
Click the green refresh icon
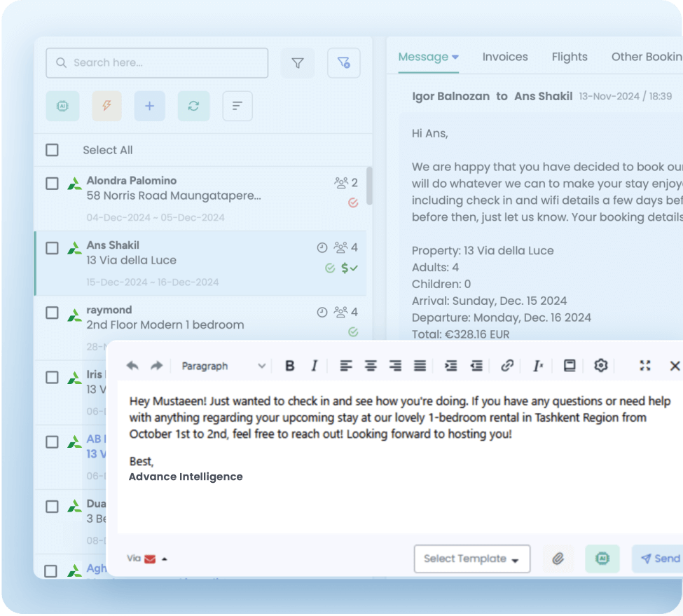pyautogui.click(x=193, y=106)
